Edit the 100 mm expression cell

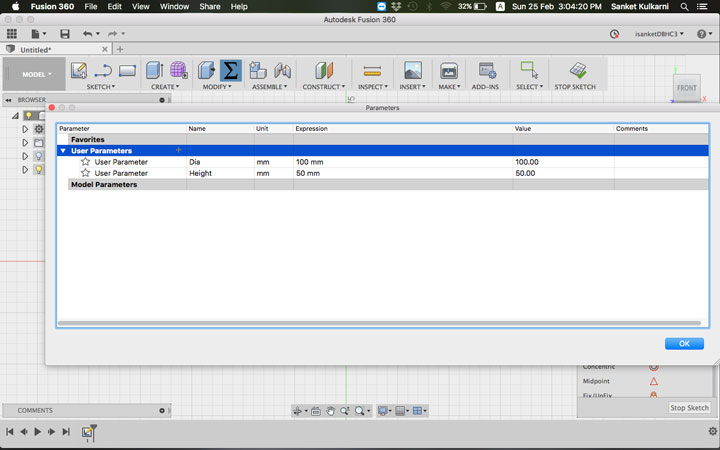click(x=403, y=162)
